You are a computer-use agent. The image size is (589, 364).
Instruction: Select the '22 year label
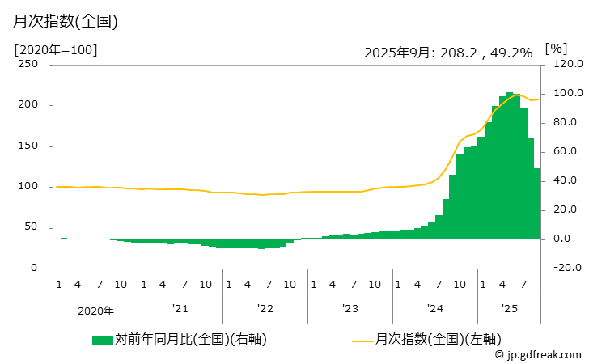265,309
